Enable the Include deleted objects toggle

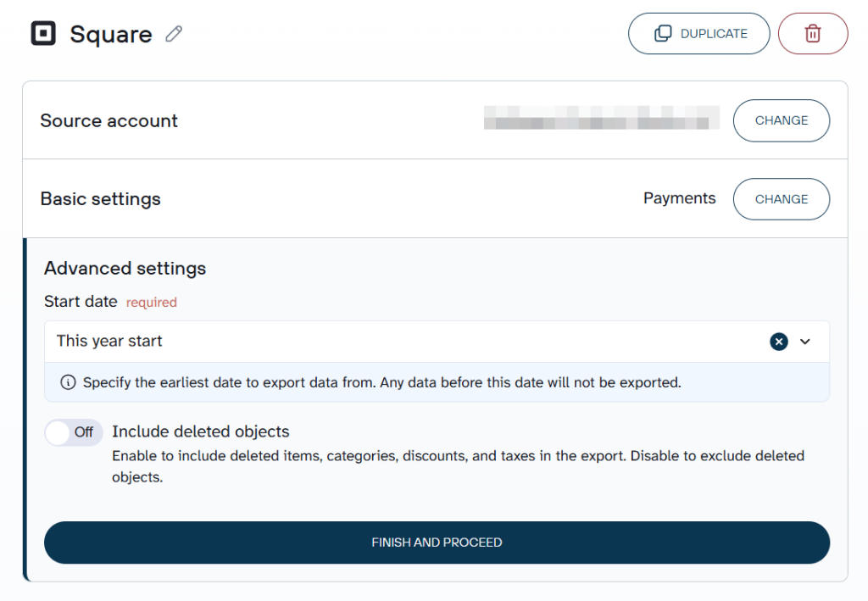click(x=73, y=432)
